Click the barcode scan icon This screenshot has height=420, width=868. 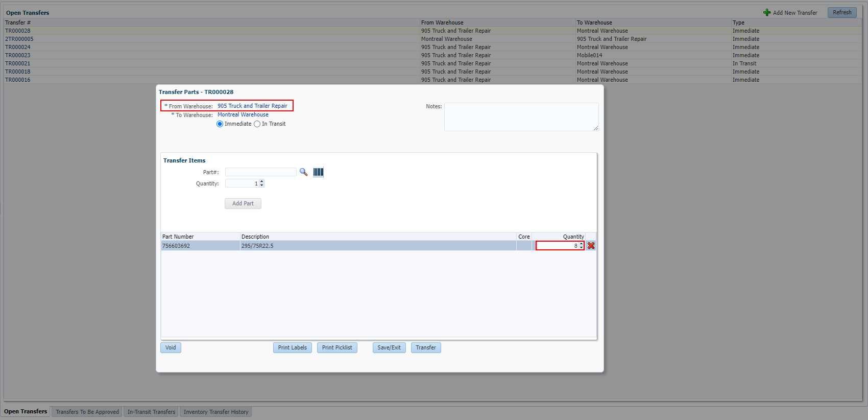click(x=318, y=172)
